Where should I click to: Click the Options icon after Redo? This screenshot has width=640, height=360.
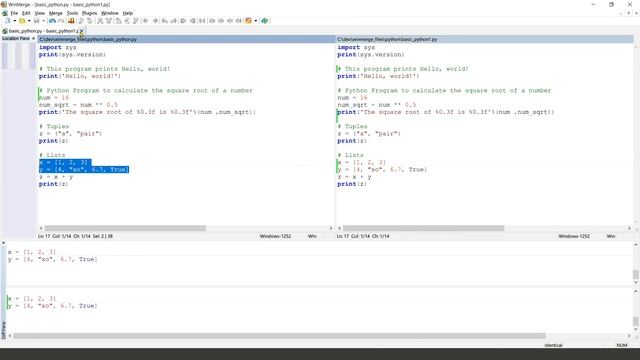71,21
